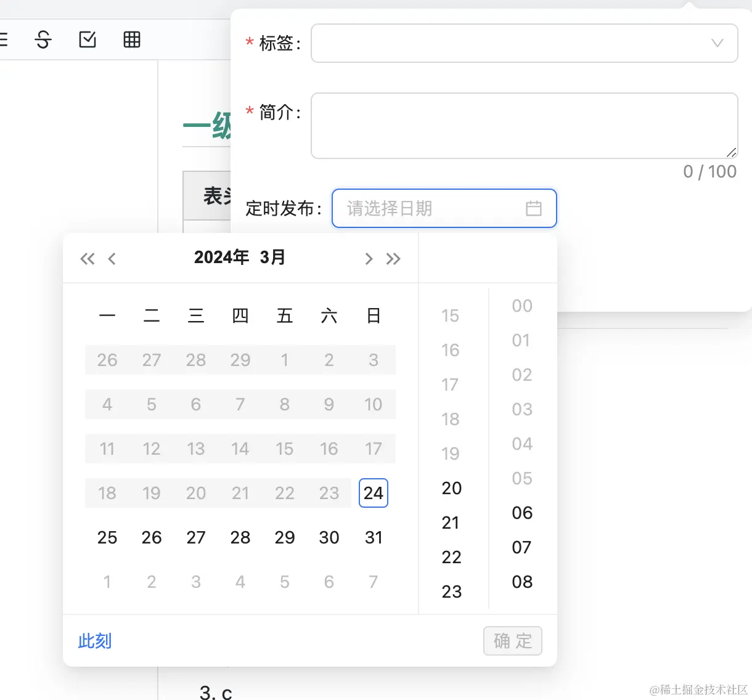
Task: Click the 日 weekday column header
Action: 374,315
